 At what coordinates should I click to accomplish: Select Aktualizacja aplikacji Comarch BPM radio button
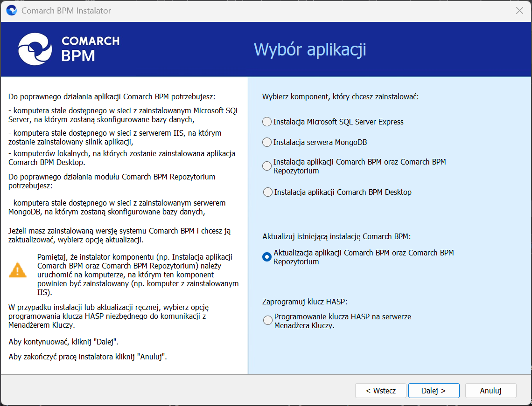[x=267, y=257]
